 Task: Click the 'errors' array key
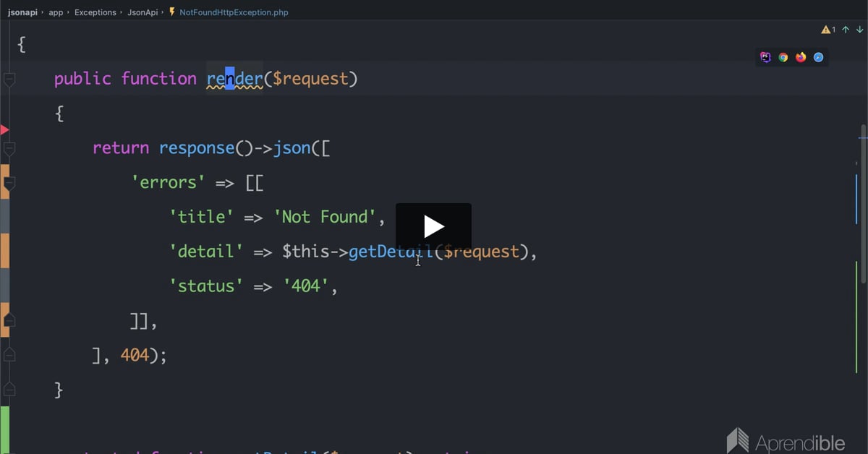point(168,182)
